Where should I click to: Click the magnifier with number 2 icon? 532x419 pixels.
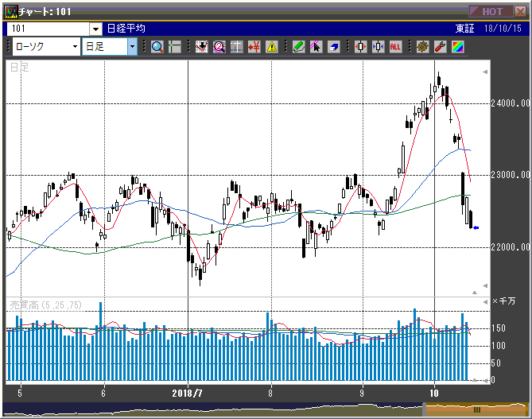[219, 47]
